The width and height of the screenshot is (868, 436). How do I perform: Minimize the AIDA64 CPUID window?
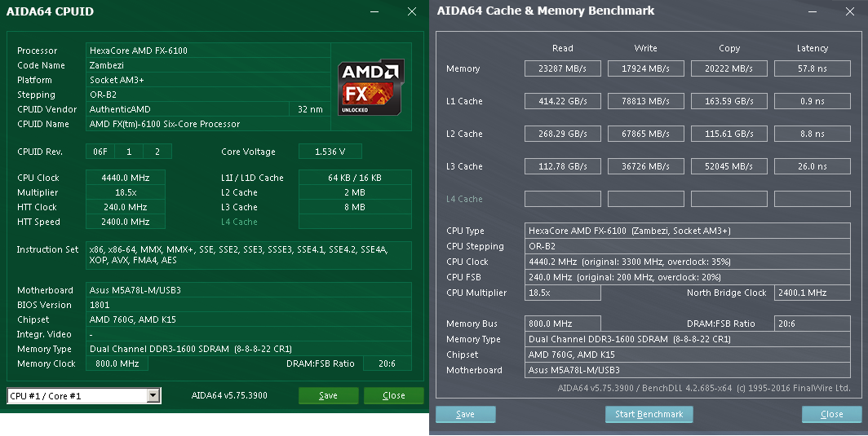(374, 11)
